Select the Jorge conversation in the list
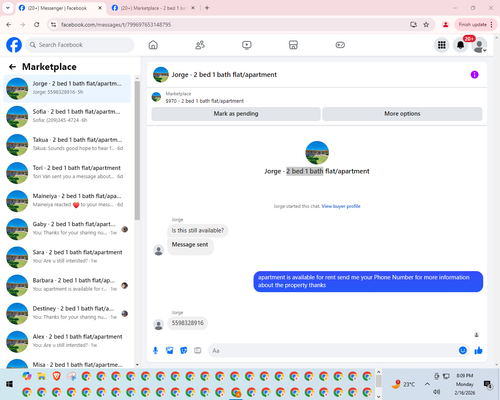Screen dimensions: 500x400 67,88
